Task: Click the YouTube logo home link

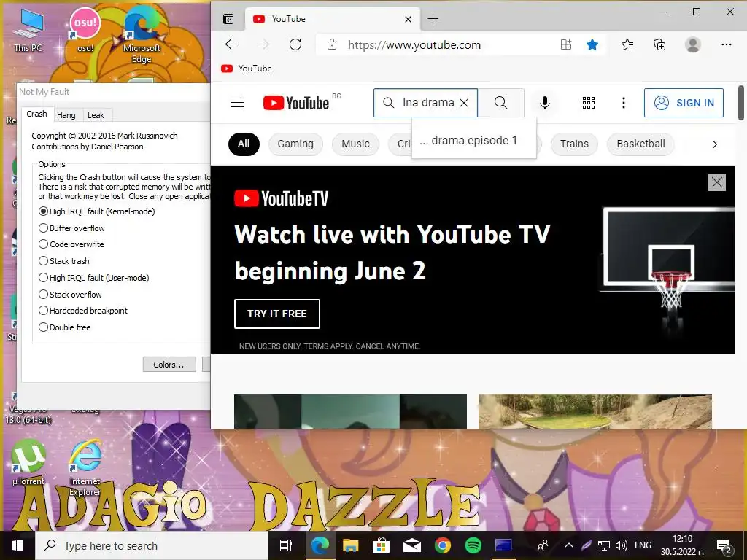Action: click(296, 103)
